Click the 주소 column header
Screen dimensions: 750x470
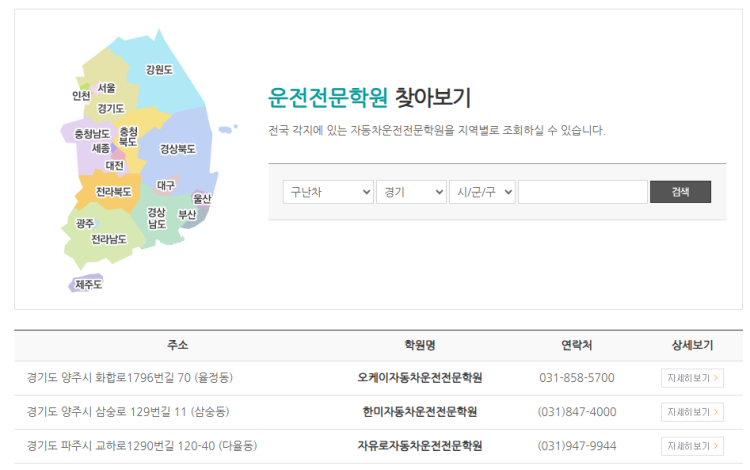(x=177, y=345)
